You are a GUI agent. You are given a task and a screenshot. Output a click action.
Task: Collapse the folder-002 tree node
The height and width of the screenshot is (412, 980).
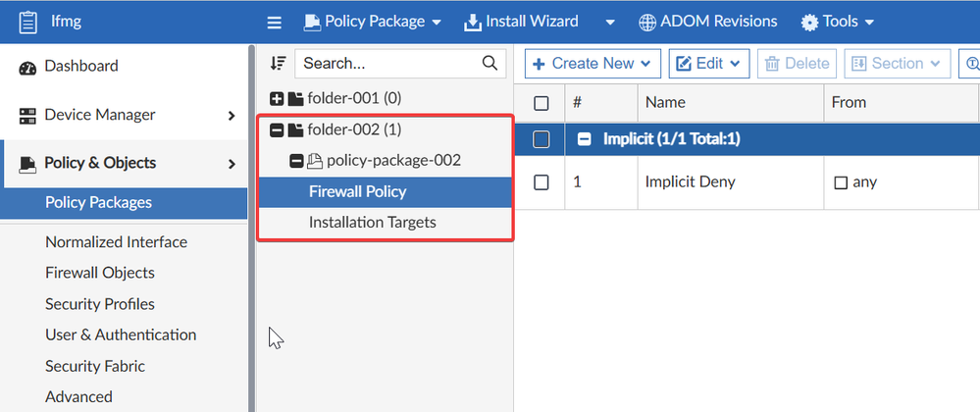coord(277,129)
